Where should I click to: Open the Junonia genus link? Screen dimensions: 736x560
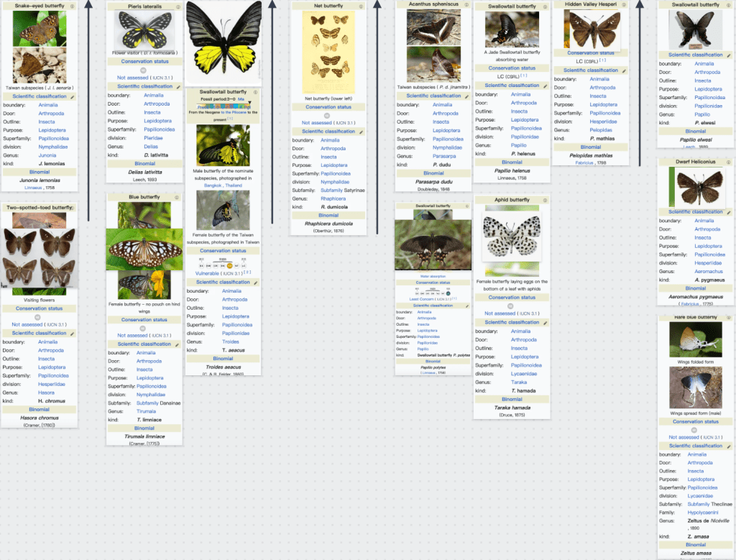47,155
